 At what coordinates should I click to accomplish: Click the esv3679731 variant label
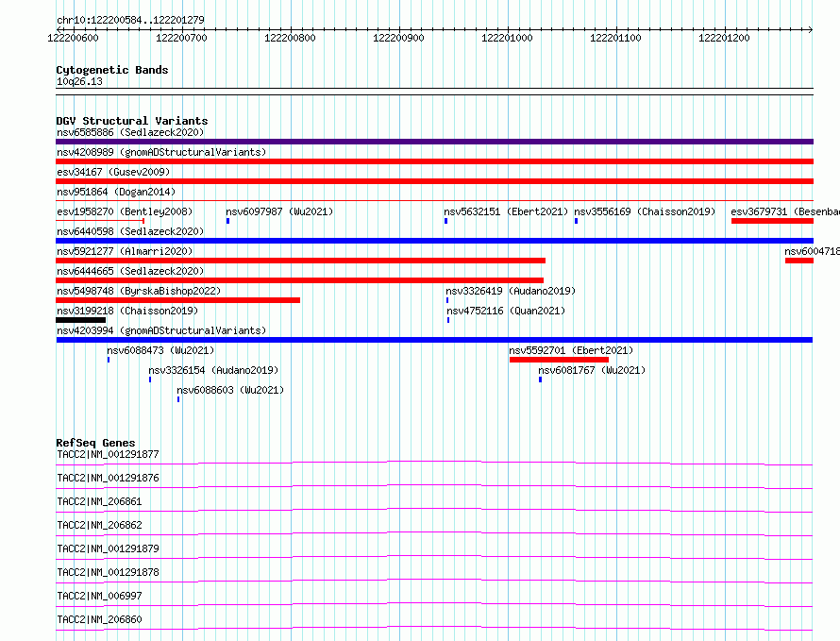(785, 211)
